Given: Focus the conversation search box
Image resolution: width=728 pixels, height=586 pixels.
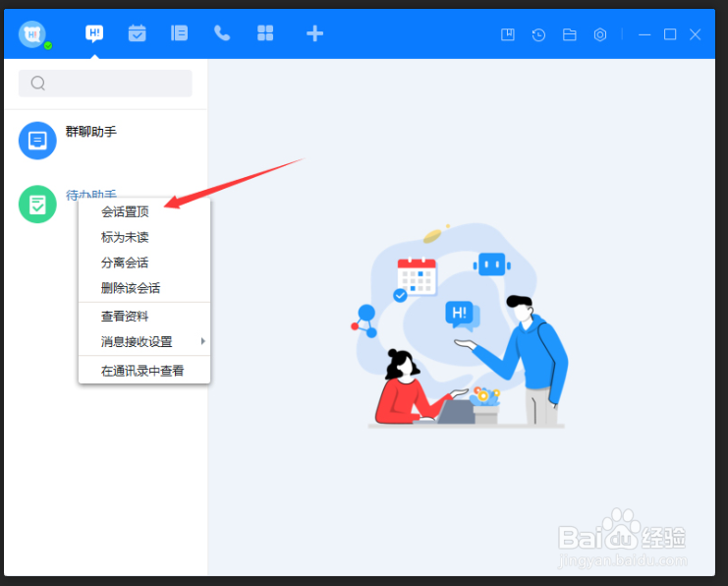Looking at the screenshot, I should pyautogui.click(x=105, y=84).
